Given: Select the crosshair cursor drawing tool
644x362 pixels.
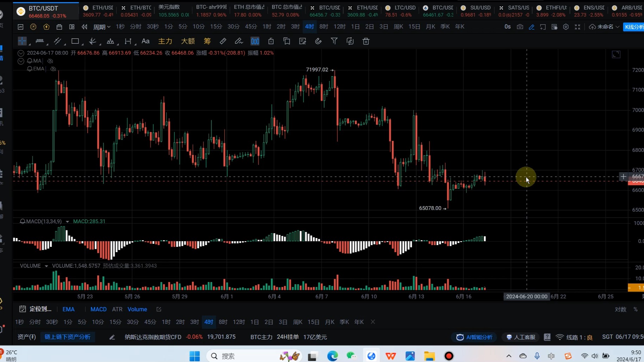Looking at the screenshot, I should click(x=22, y=41).
